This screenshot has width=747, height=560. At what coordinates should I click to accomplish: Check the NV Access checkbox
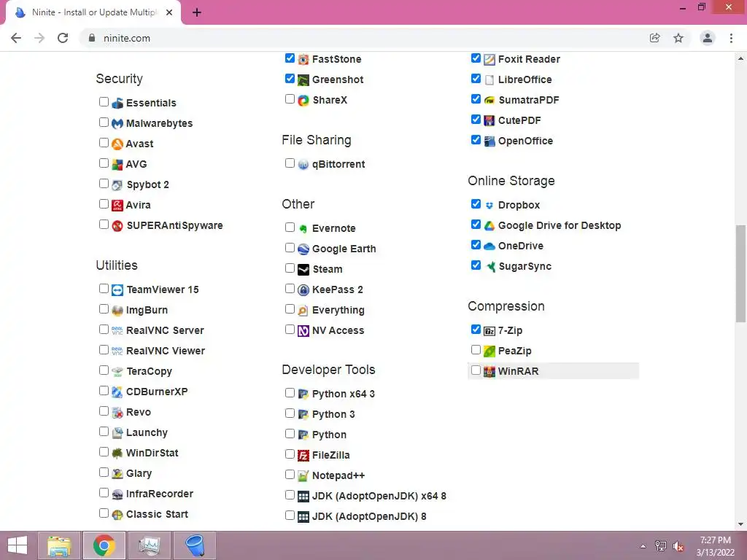pyautogui.click(x=290, y=330)
